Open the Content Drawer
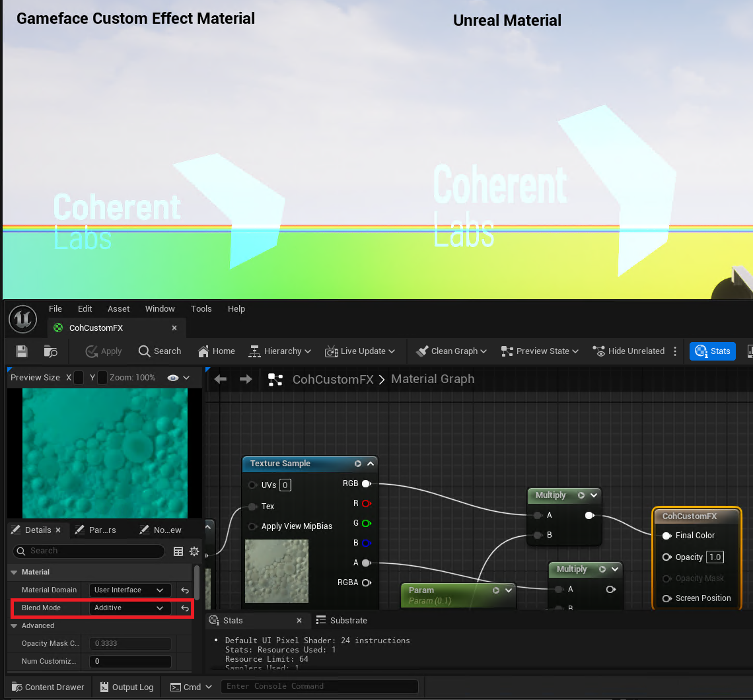 [x=48, y=687]
